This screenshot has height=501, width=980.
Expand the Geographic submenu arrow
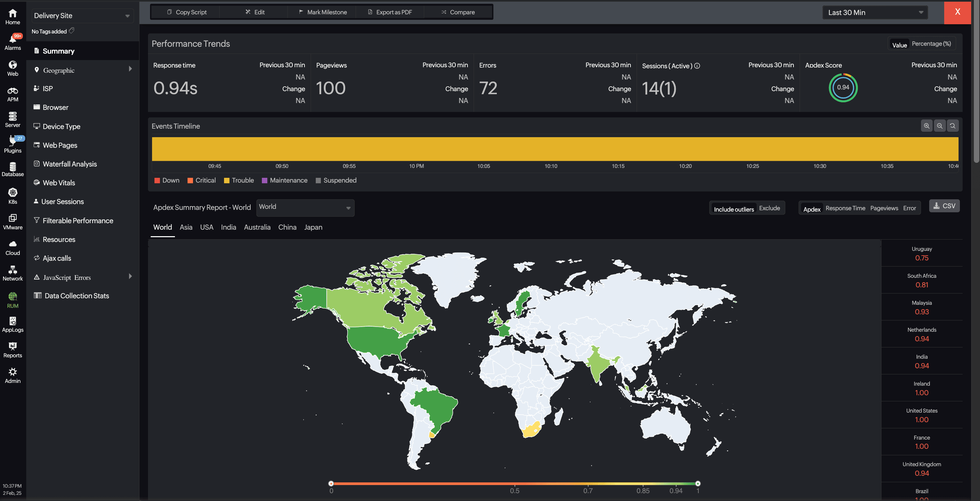(131, 69)
